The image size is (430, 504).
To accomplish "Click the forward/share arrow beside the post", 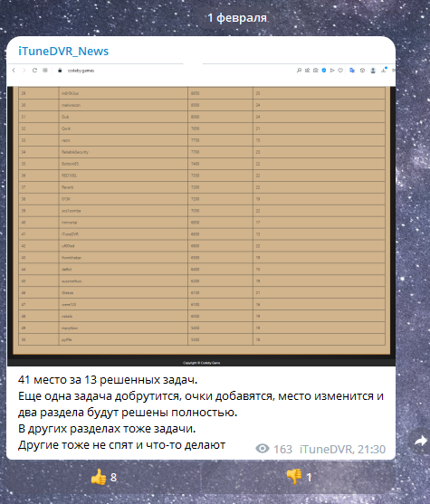I will [x=420, y=441].
